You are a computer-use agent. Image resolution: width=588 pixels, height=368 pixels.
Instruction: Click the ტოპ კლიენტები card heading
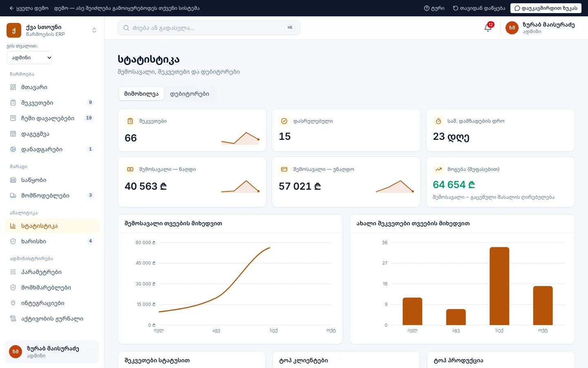303,361
